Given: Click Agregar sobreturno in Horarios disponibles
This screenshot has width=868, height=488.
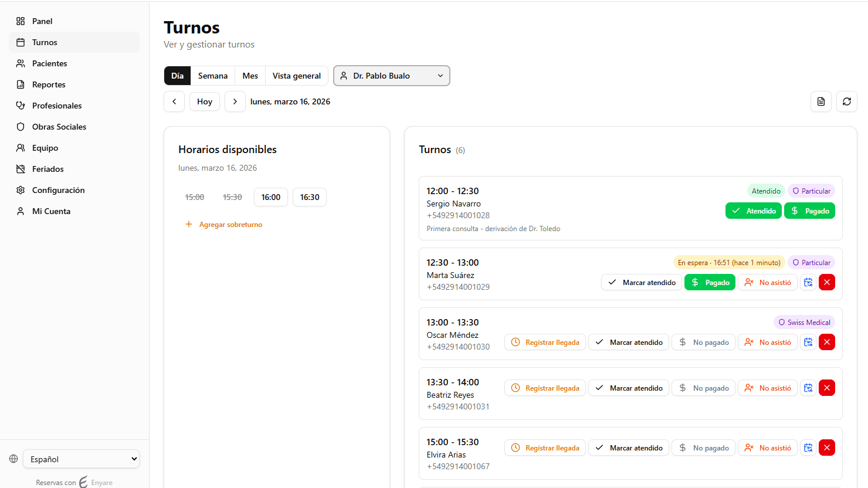Looking at the screenshot, I should point(223,224).
